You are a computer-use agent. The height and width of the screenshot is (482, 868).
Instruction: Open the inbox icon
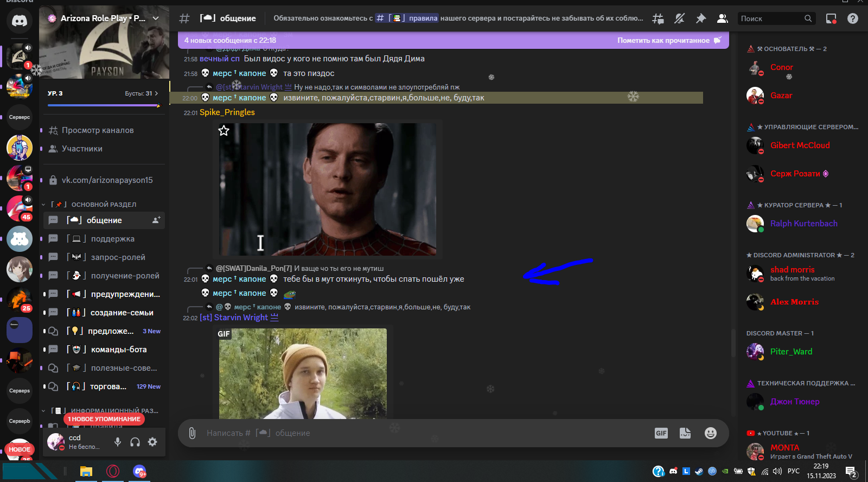pyautogui.click(x=831, y=18)
